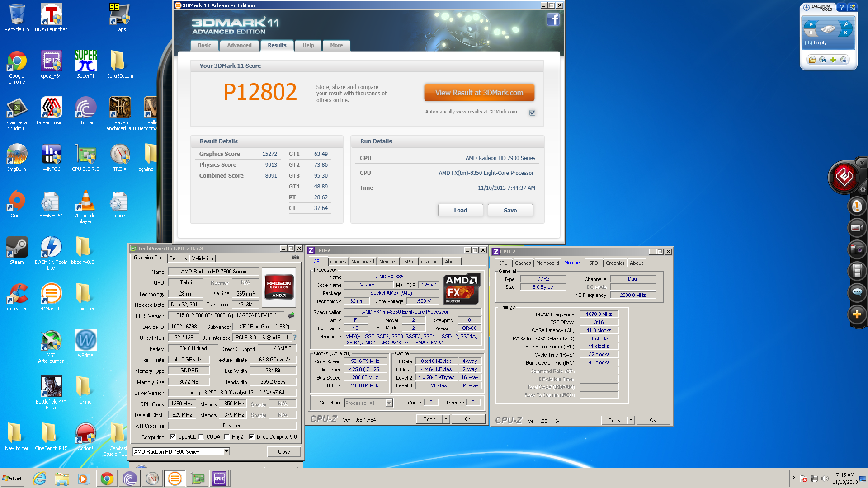Viewport: 868px width, 488px height.
Task: Toggle automatically view results at 3DMark.com
Action: point(533,113)
